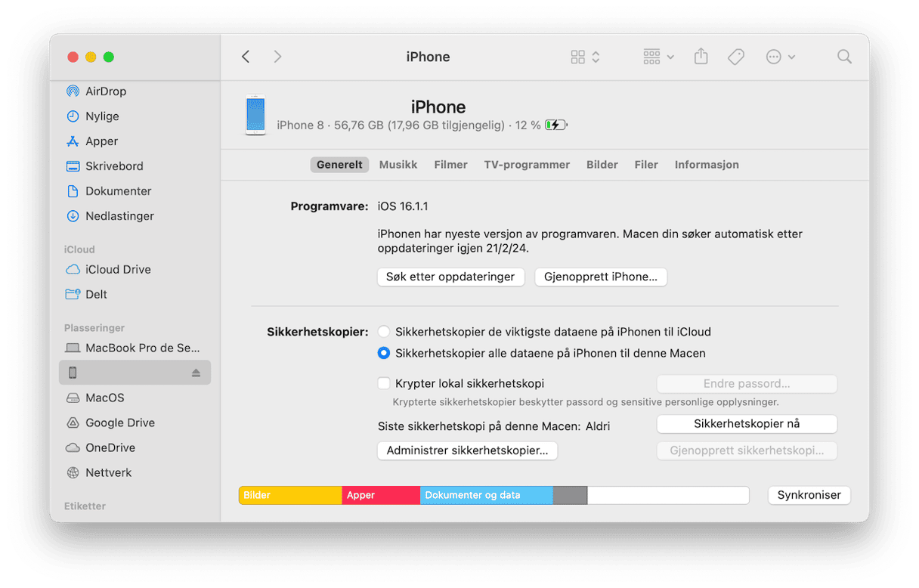Open the more actions ellipsis menu
Screen dimensions: 919x588
coord(780,57)
